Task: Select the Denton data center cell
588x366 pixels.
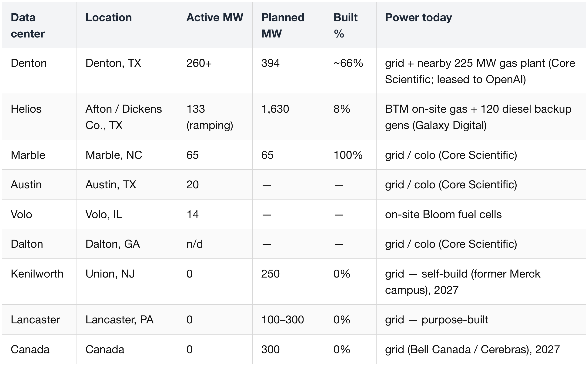Action: [x=39, y=71]
